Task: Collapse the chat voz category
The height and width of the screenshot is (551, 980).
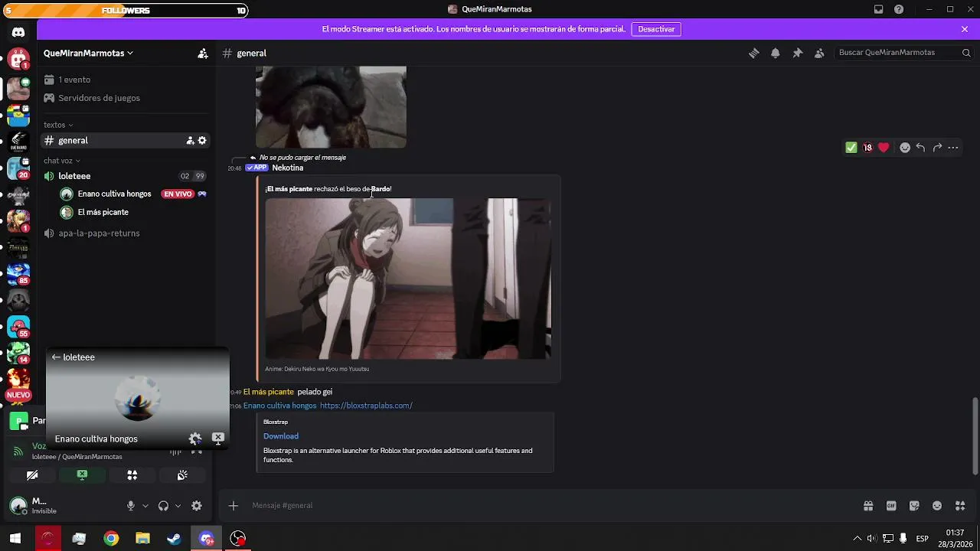Action: pyautogui.click(x=62, y=161)
